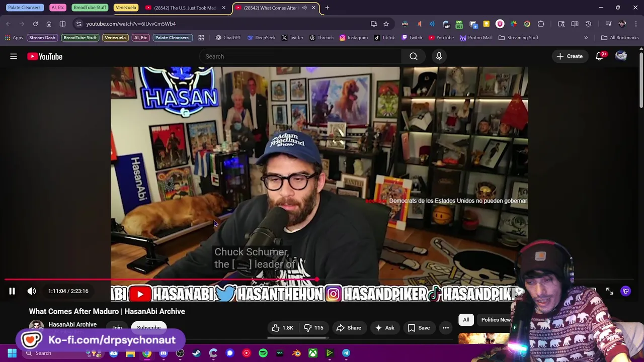The height and width of the screenshot is (362, 644).
Task: Open the Ask AI button
Action: point(384,328)
